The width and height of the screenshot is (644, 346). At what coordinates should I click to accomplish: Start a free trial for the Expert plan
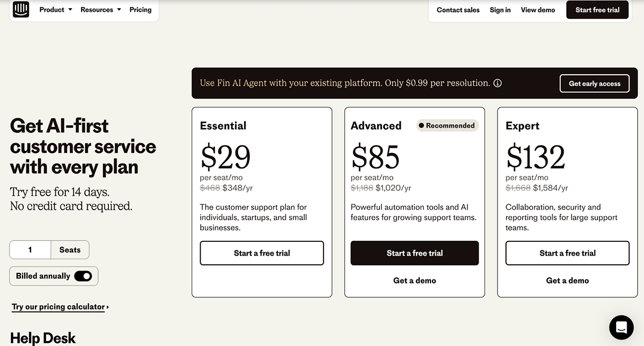click(x=567, y=253)
